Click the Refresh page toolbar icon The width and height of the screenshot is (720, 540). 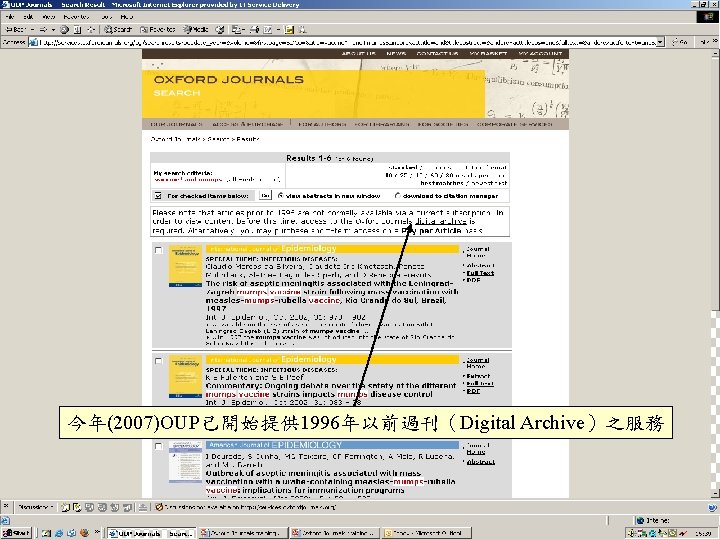(78, 29)
